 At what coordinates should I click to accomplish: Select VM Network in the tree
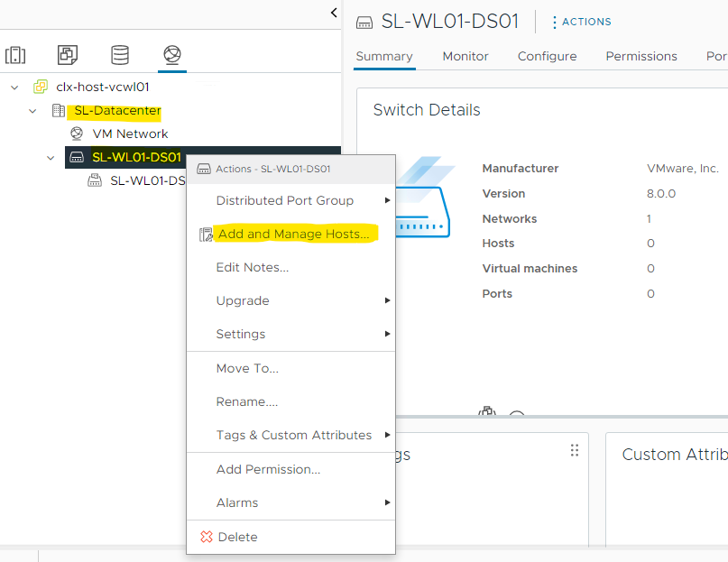pos(130,134)
